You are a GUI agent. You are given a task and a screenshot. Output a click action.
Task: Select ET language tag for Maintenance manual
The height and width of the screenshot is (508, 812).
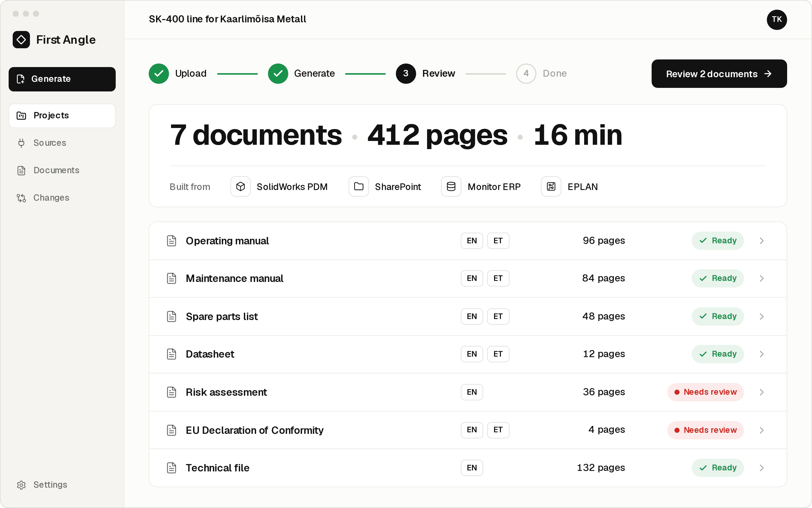click(498, 278)
